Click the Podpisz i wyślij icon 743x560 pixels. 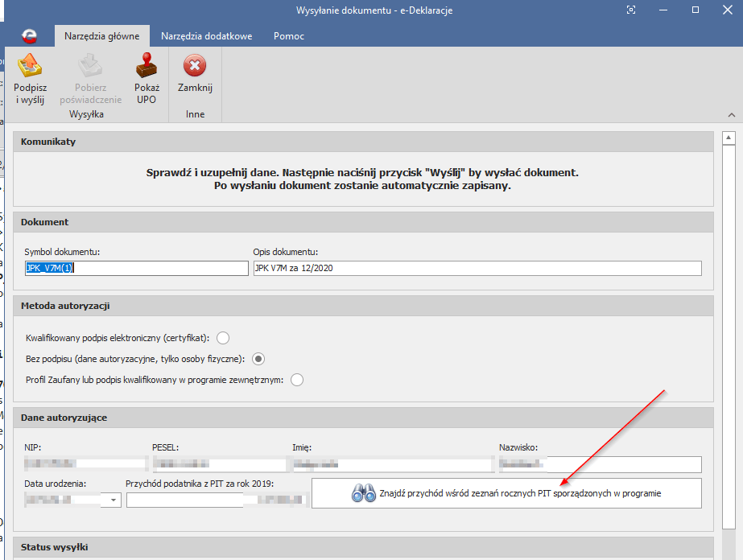(x=30, y=66)
